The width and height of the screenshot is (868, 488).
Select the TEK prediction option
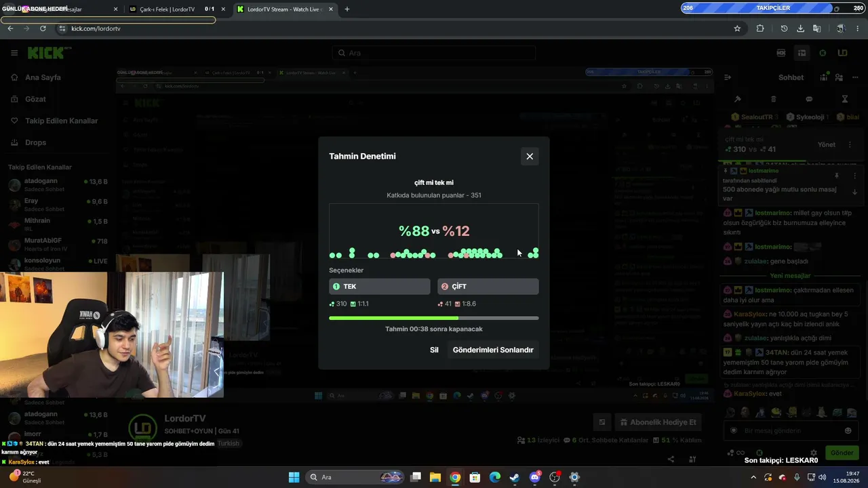380,287
